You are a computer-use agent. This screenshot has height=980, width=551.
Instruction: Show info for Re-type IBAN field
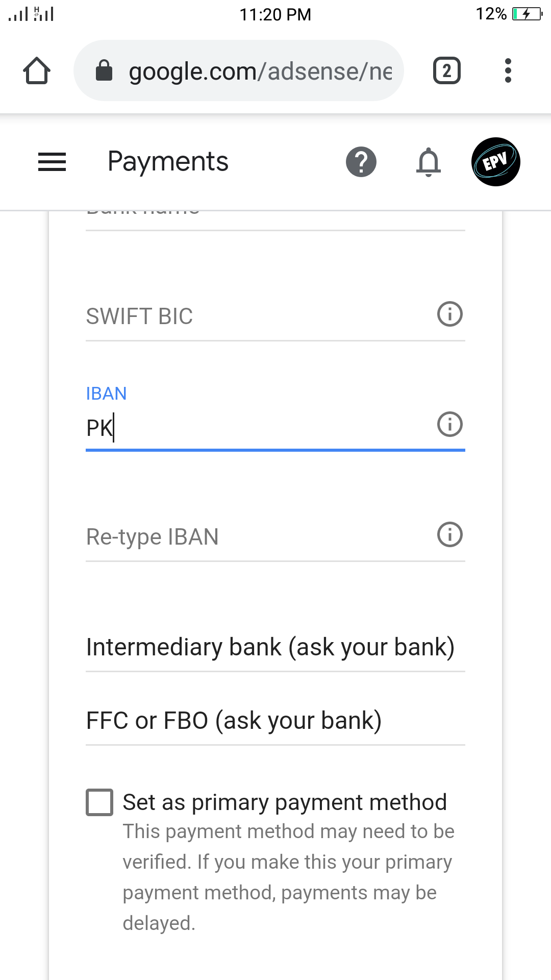(449, 534)
